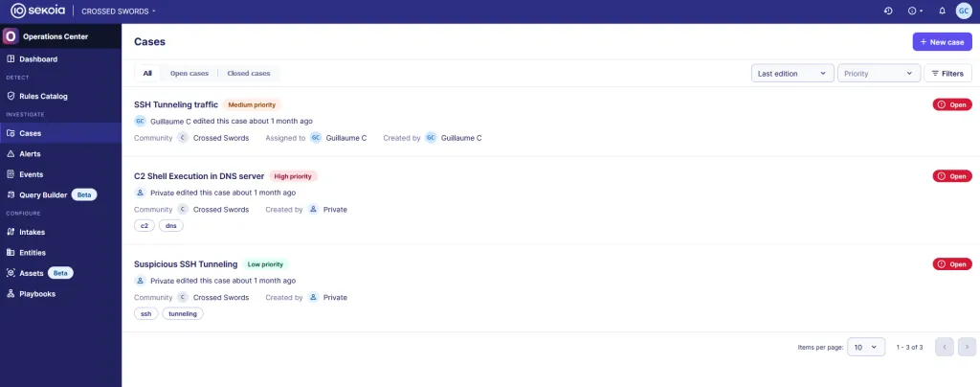Viewport: 980px width, 387px height.
Task: Open the items per page dropdown
Action: 865,347
